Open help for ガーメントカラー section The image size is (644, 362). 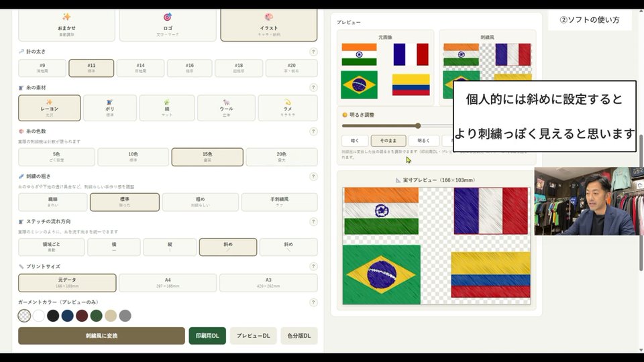313,302
